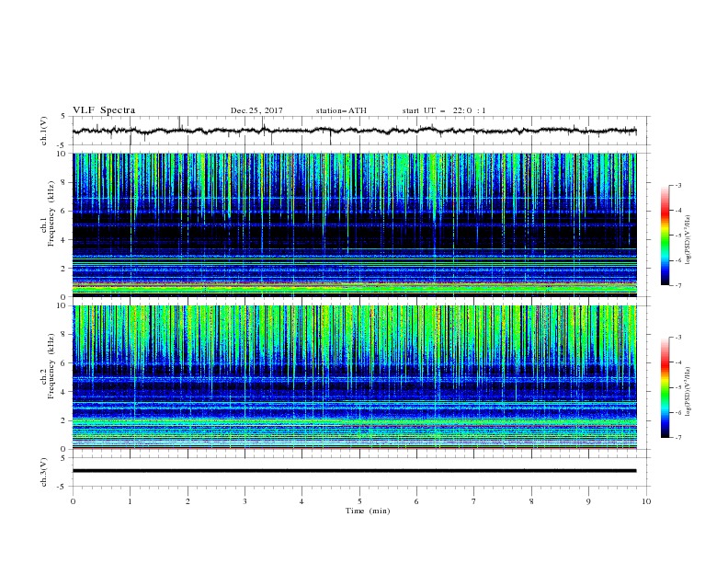
Task: Click time axis tick label "5"
Action: pyautogui.click(x=359, y=501)
